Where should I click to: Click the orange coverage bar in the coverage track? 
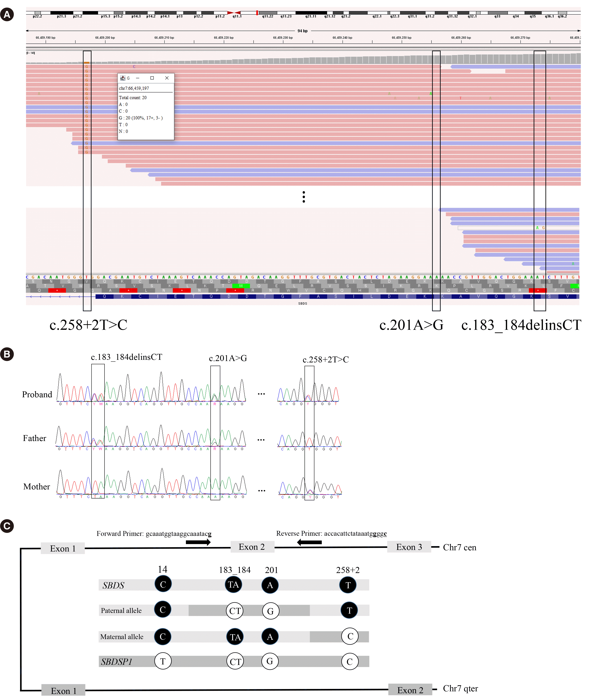87,63
